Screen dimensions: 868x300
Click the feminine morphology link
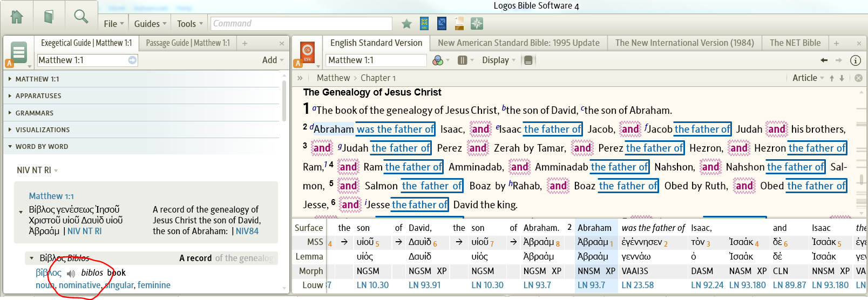click(154, 285)
